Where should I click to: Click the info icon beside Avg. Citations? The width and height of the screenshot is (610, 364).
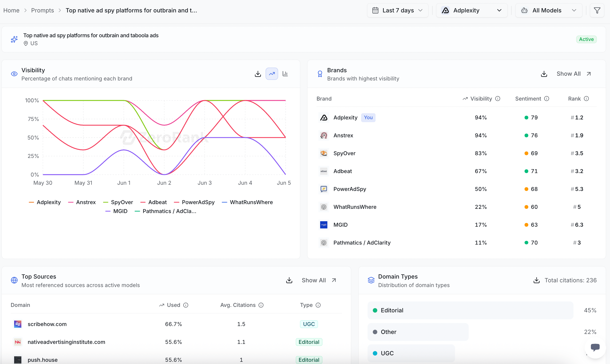[261, 305]
